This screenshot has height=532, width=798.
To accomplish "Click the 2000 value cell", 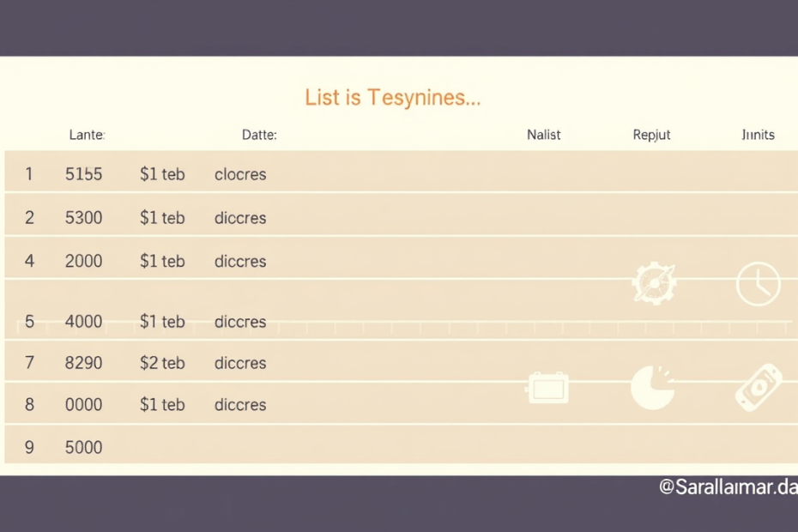I will pyautogui.click(x=83, y=262).
